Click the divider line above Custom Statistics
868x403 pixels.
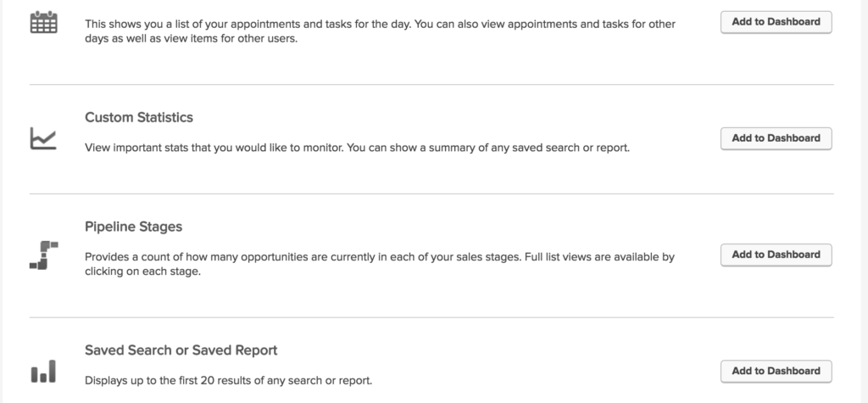tap(431, 85)
